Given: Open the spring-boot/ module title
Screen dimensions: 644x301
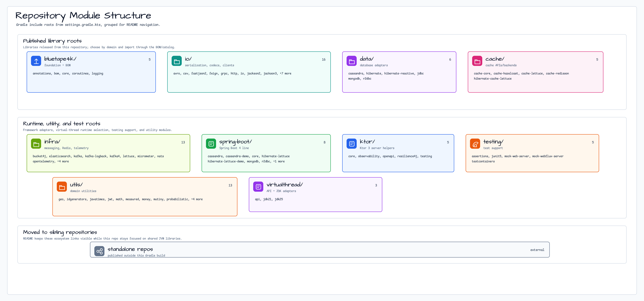Looking at the screenshot, I should 235,142.
